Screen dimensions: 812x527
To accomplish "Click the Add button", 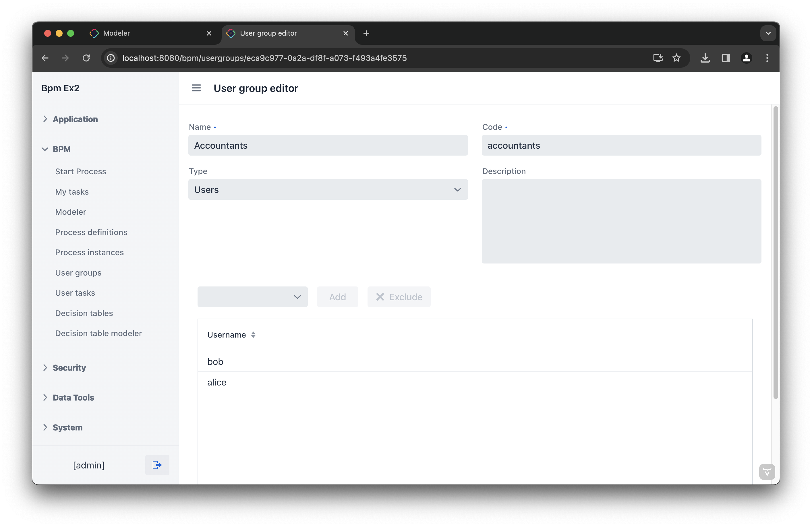I will [x=337, y=297].
